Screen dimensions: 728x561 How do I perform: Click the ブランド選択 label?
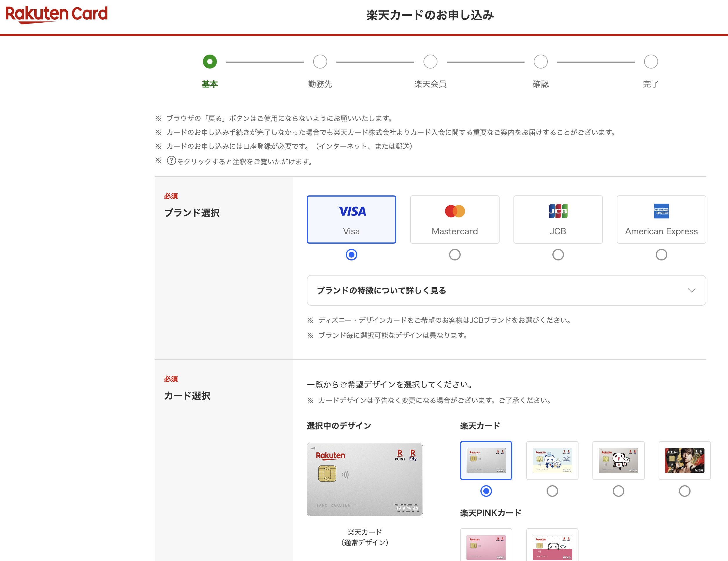click(x=192, y=213)
